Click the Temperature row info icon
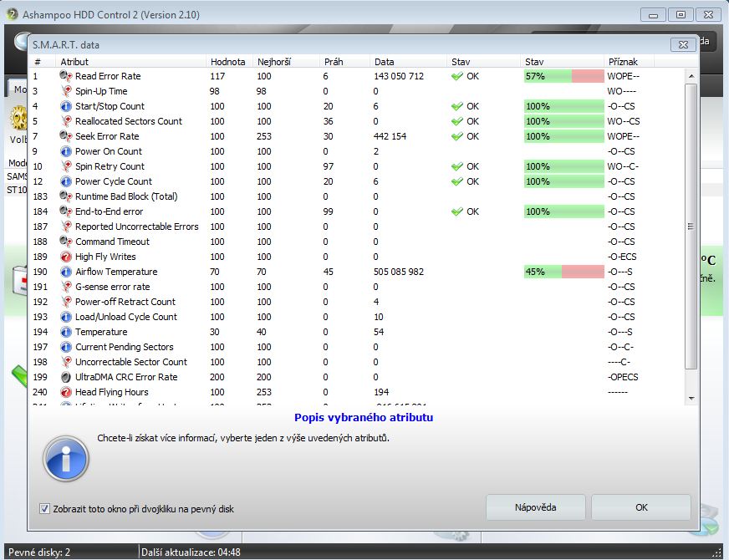 coord(66,332)
